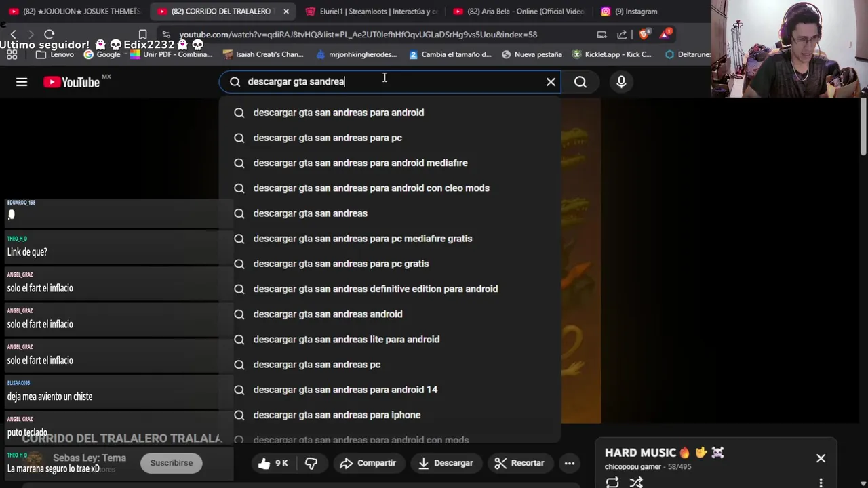
Task: Select 'definitive edition para android' suggestion
Action: (x=390, y=289)
